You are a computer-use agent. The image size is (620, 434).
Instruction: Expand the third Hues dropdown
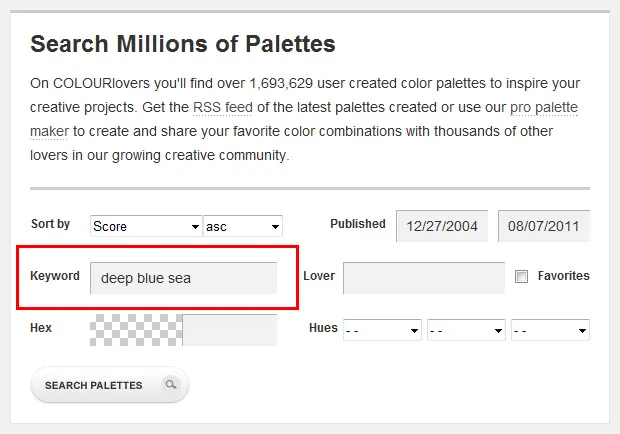pos(550,330)
